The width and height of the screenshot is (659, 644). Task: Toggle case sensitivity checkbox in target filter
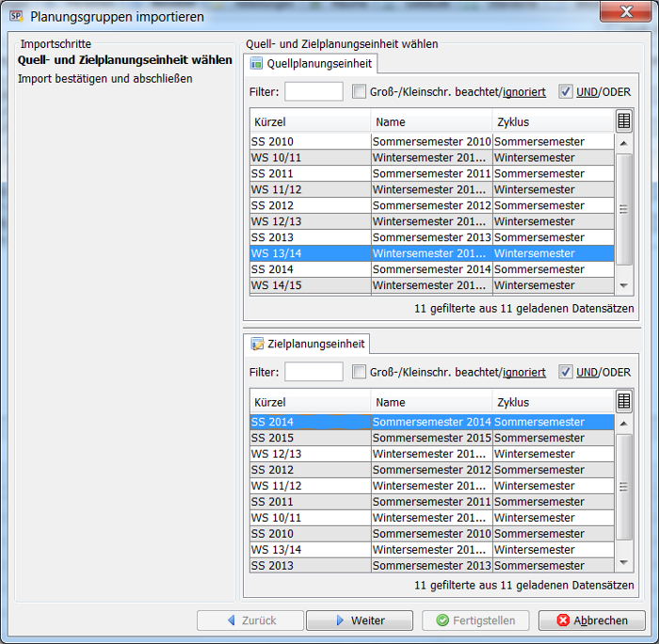tap(359, 372)
